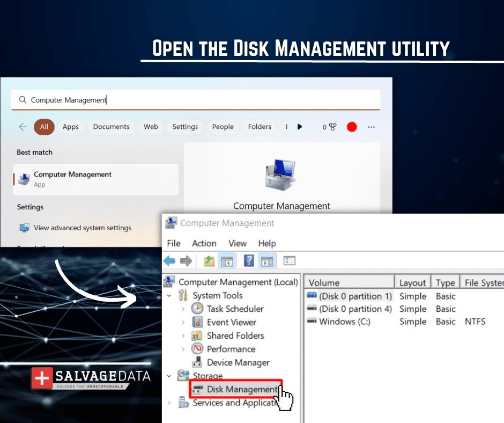Select Event Viewer
Image resolution: width=504 pixels, height=423 pixels.
click(x=232, y=322)
